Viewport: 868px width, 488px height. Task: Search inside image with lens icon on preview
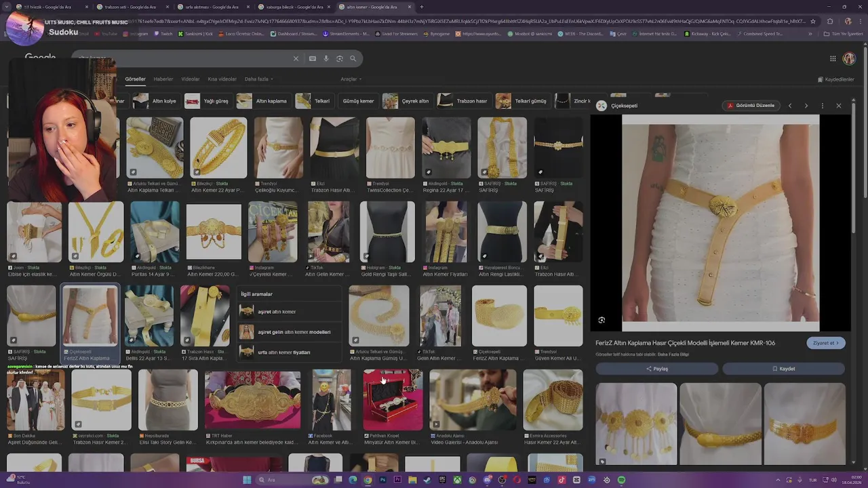click(601, 320)
